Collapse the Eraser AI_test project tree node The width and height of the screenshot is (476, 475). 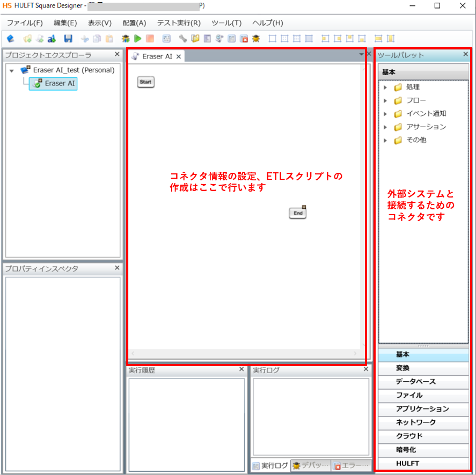pos(12,71)
